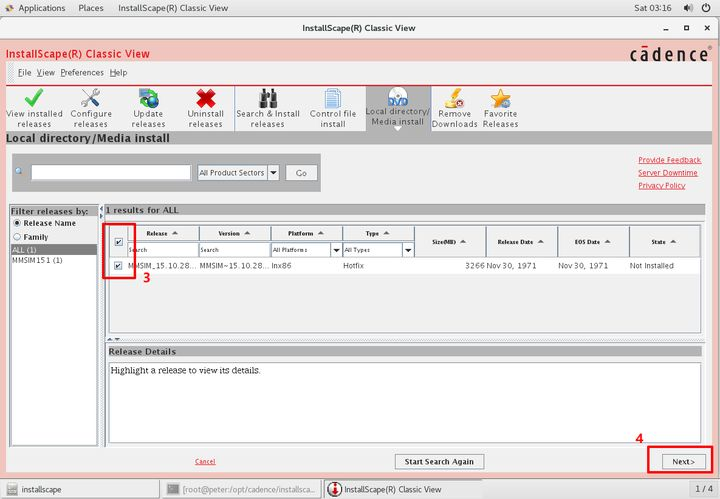
Task: Switch to InstallScape Classic View taskbar item
Action: pyautogui.click(x=402, y=489)
